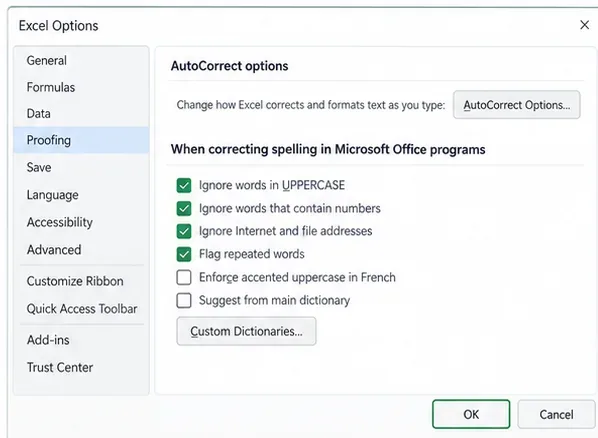The image size is (598, 438).
Task: Cancel the Excel Options dialog
Action: [x=556, y=414]
